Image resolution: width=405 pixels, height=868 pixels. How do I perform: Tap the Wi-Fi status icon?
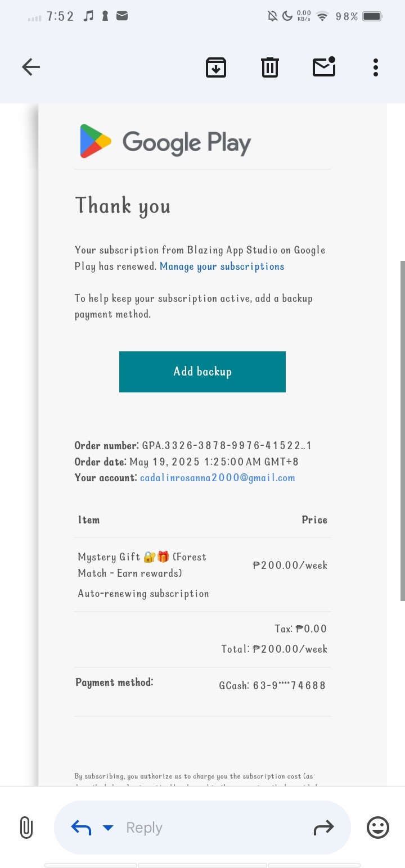[x=322, y=16]
